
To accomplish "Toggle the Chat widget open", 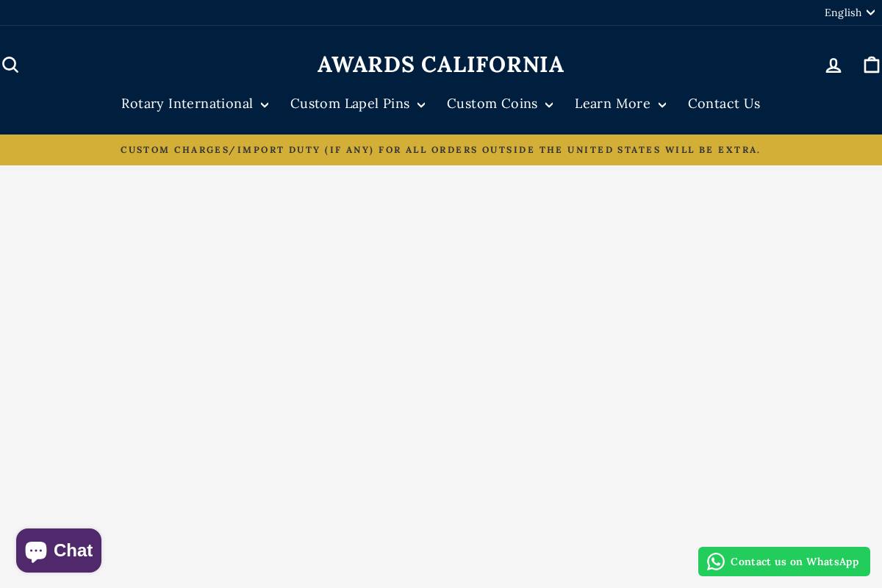I will (x=59, y=550).
